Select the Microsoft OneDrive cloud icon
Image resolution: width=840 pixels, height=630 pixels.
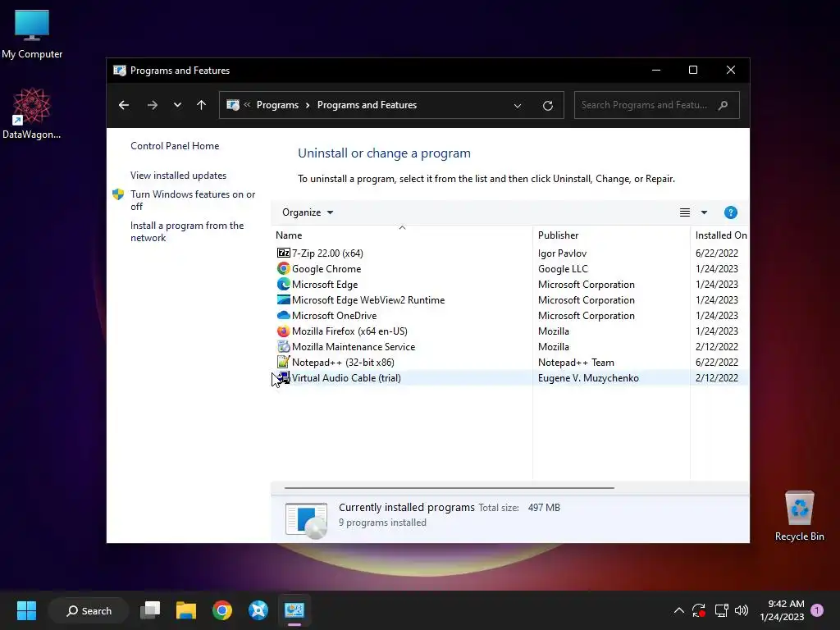[283, 315]
